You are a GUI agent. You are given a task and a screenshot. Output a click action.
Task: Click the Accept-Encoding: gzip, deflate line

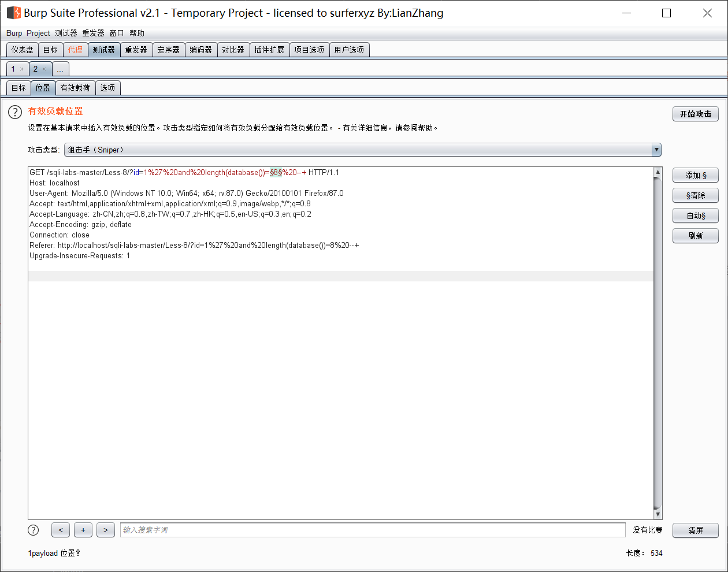(80, 224)
